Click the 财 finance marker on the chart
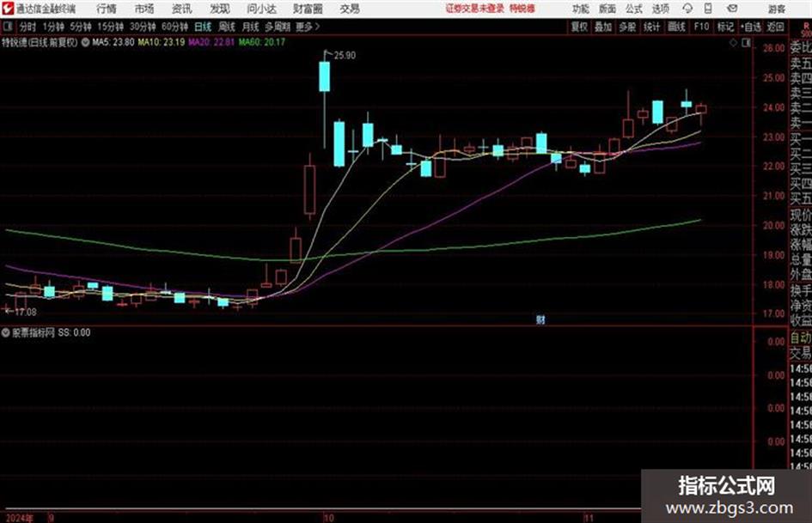The image size is (812, 523). pos(540,319)
